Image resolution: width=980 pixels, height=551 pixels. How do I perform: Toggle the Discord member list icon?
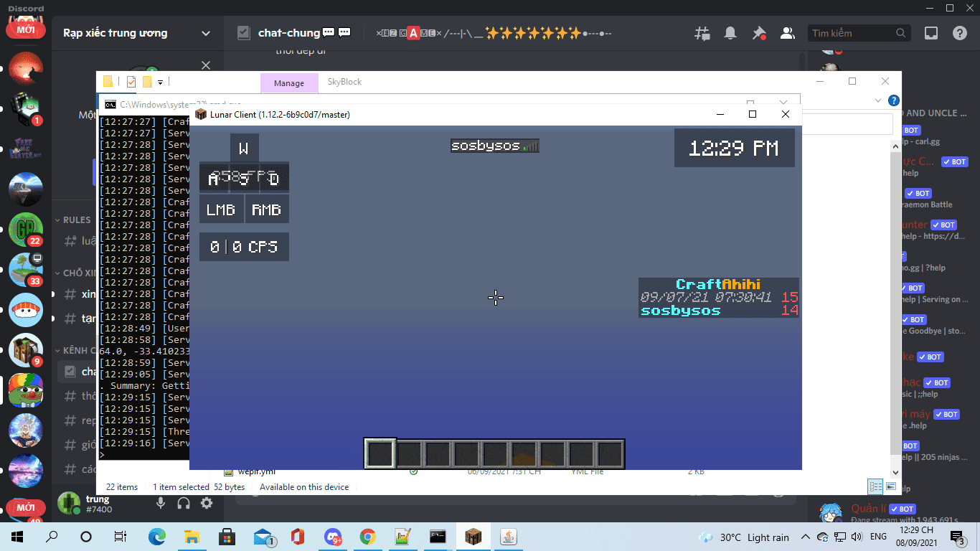coord(788,33)
